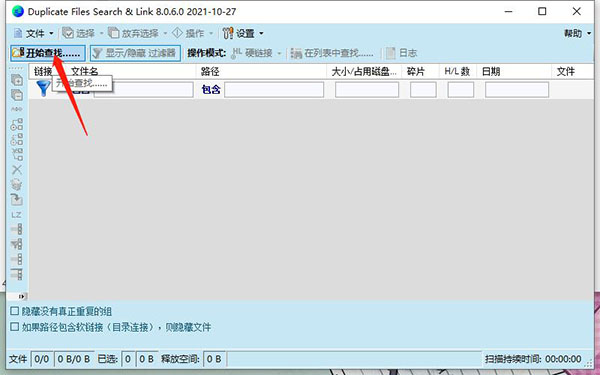Click the H/L 数 filter input field
This screenshot has height=375, width=600.
pos(461,90)
